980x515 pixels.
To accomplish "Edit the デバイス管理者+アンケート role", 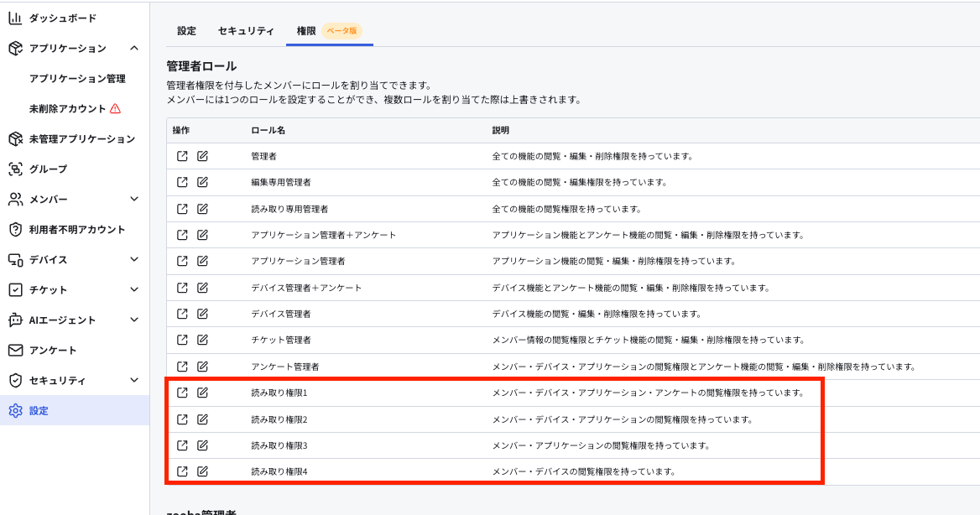I will pyautogui.click(x=202, y=288).
